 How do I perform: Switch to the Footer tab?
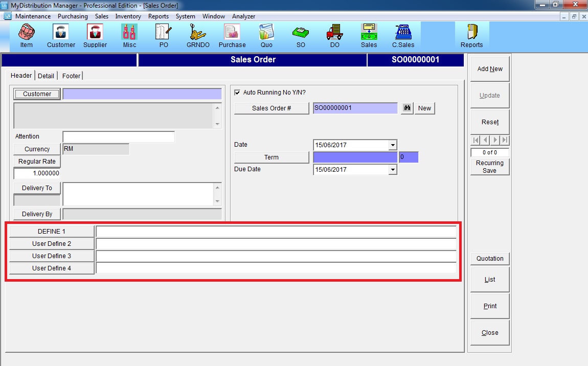click(x=71, y=76)
